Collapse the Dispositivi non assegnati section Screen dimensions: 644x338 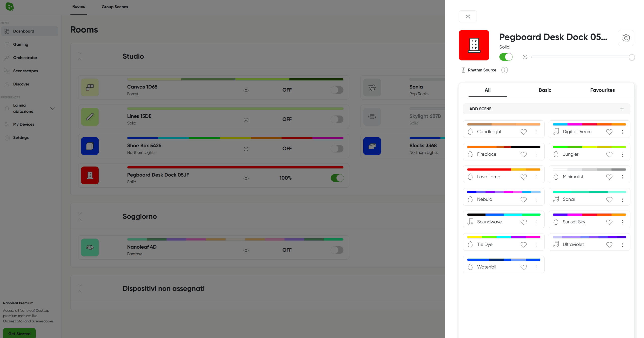(x=80, y=288)
